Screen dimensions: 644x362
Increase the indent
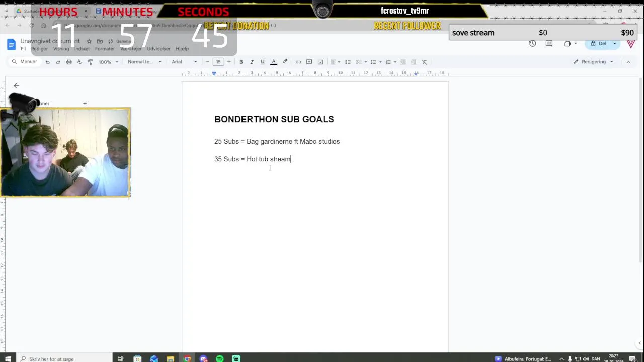(x=414, y=62)
